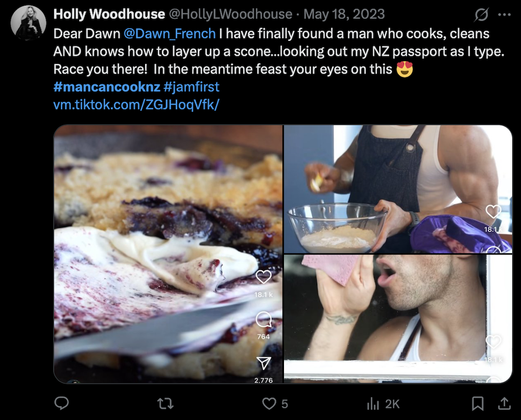View tweet analytics bar chart icon

click(x=373, y=404)
